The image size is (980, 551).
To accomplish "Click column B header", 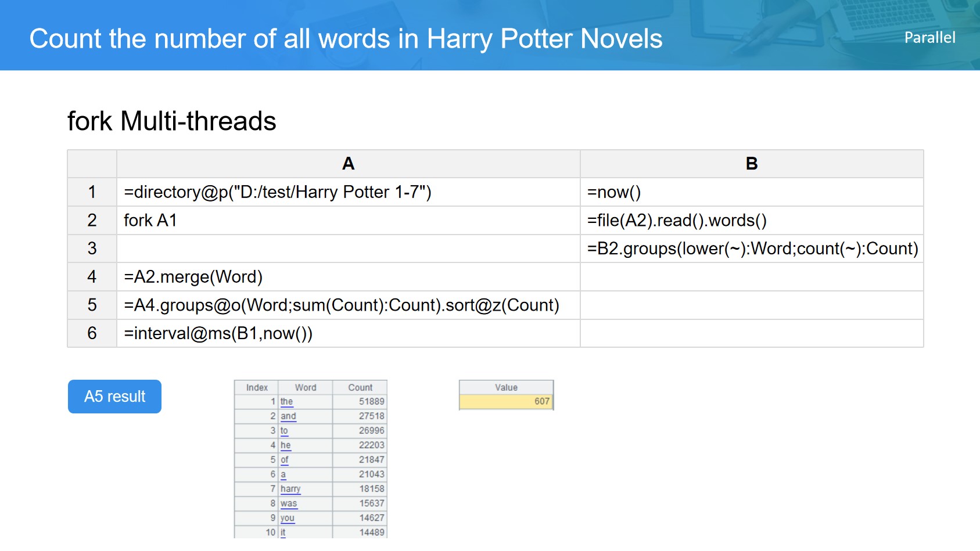I will point(751,164).
